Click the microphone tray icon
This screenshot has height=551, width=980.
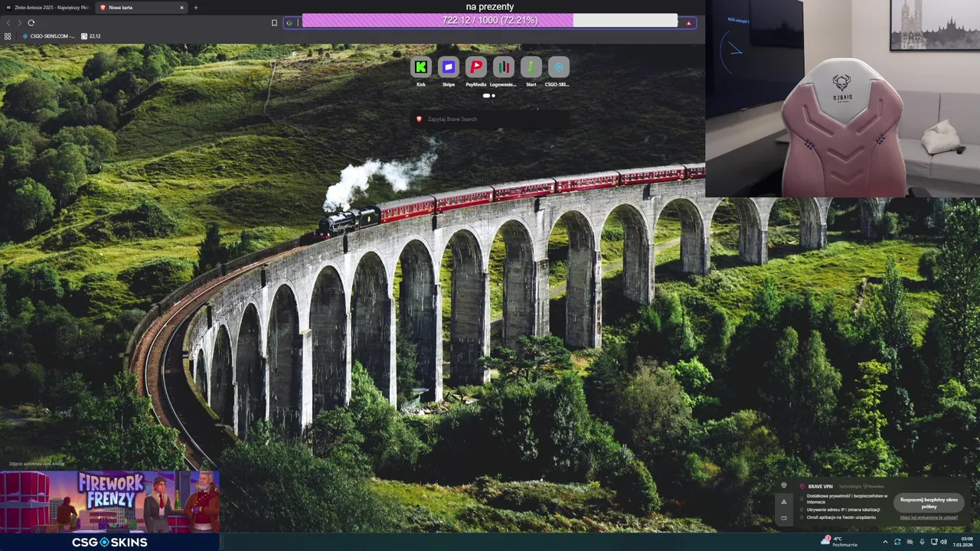point(921,542)
